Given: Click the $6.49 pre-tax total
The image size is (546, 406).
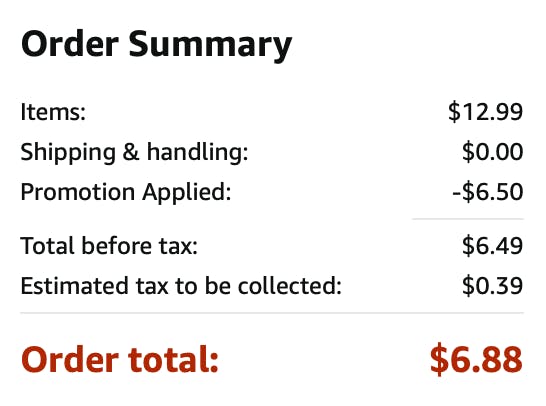Looking at the screenshot, I should coord(492,246).
